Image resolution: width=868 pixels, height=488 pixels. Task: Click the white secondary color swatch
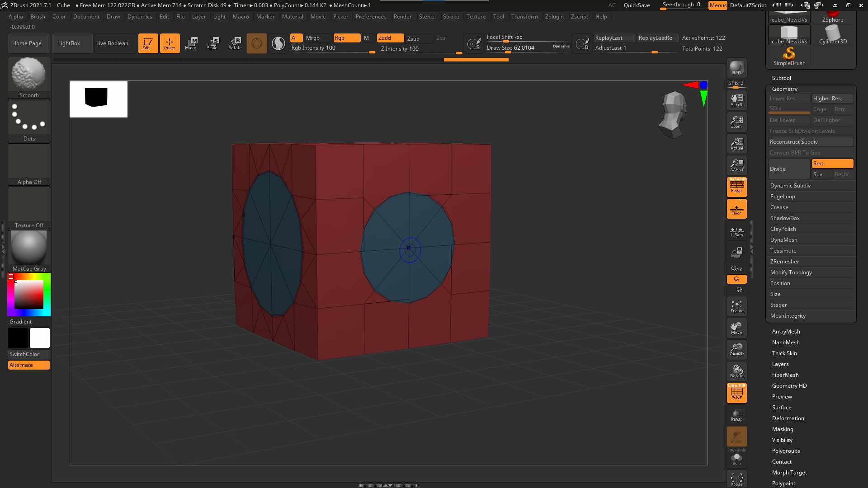(40, 338)
